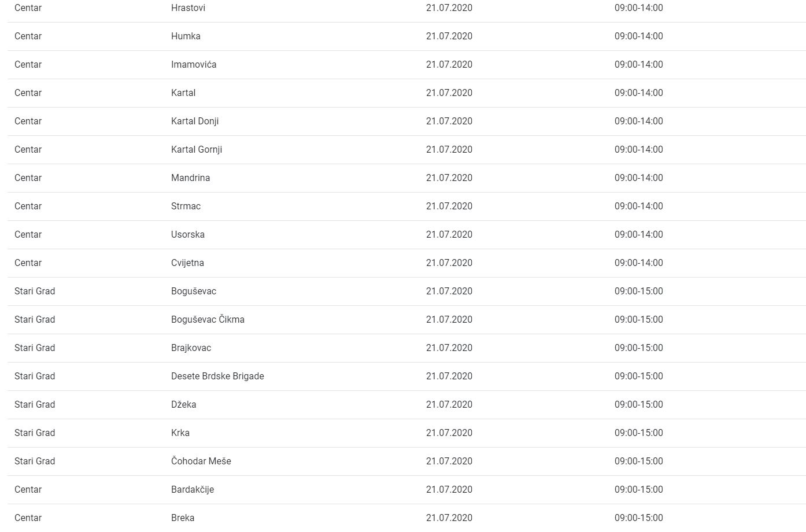Select the Usorska street entry
The image size is (806, 532).
click(188, 235)
